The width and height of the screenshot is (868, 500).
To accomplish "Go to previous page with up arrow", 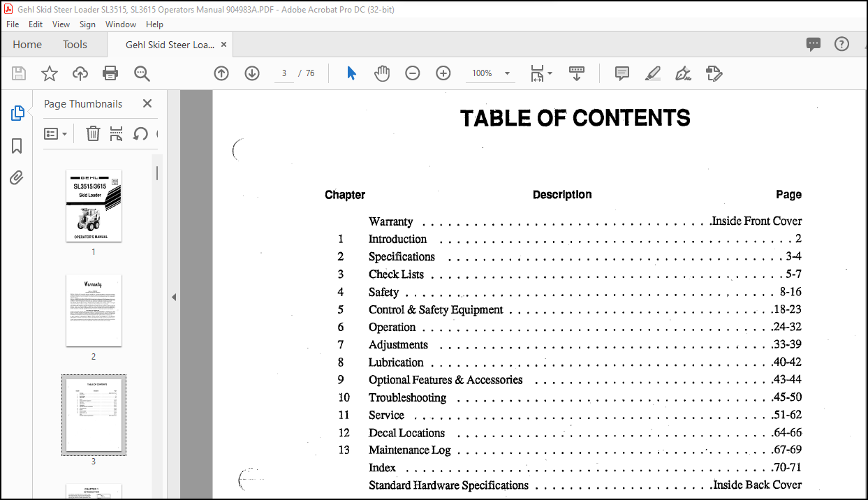I will [x=221, y=73].
